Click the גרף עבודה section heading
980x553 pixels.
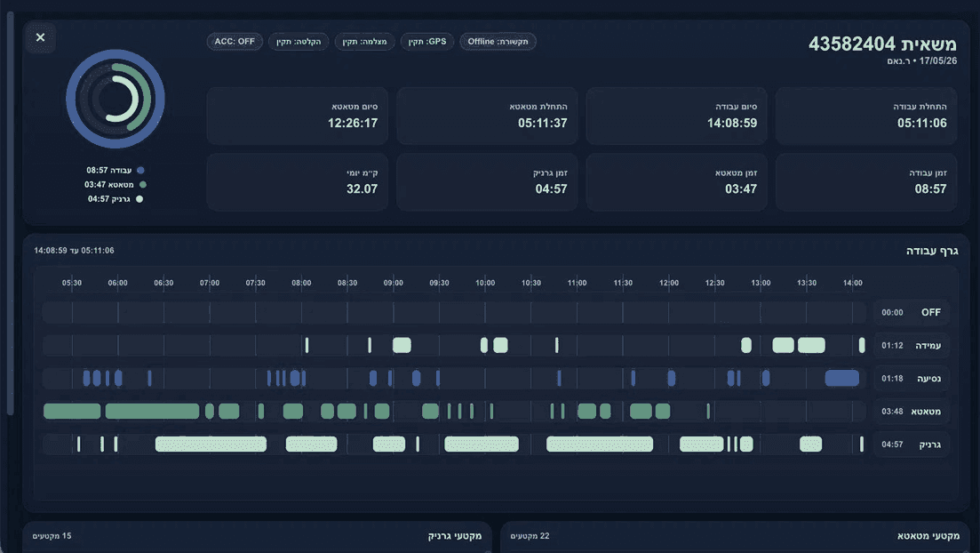[932, 251]
